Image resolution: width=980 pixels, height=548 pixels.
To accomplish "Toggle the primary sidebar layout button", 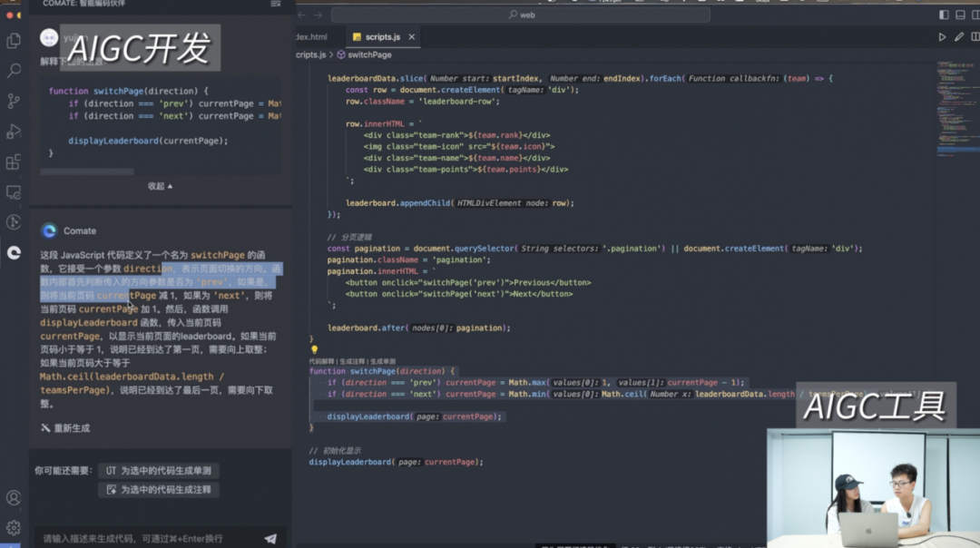I will point(944,15).
